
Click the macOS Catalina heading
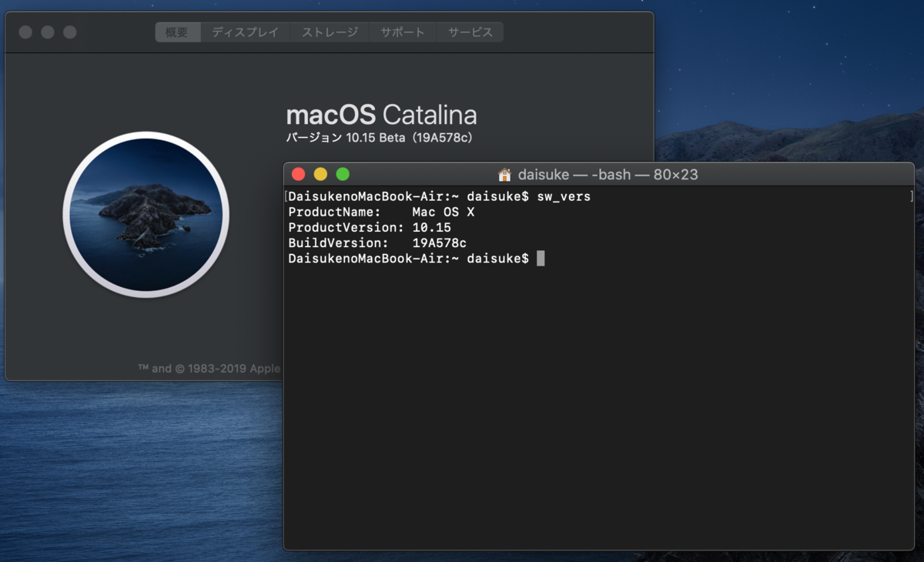(x=381, y=115)
